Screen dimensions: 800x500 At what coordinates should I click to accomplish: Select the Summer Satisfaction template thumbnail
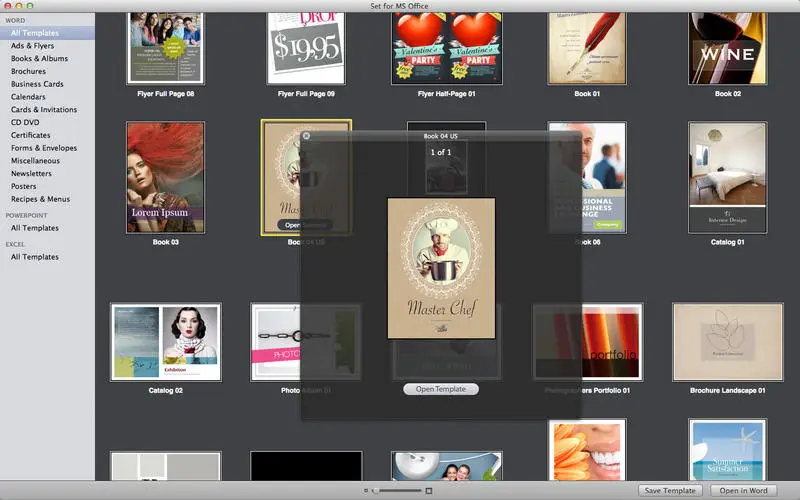pos(728,450)
